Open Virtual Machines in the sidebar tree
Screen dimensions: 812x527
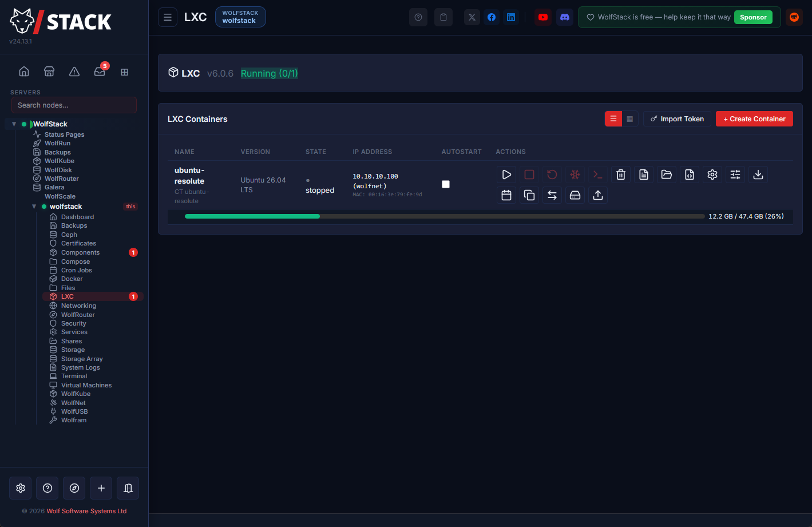point(86,385)
